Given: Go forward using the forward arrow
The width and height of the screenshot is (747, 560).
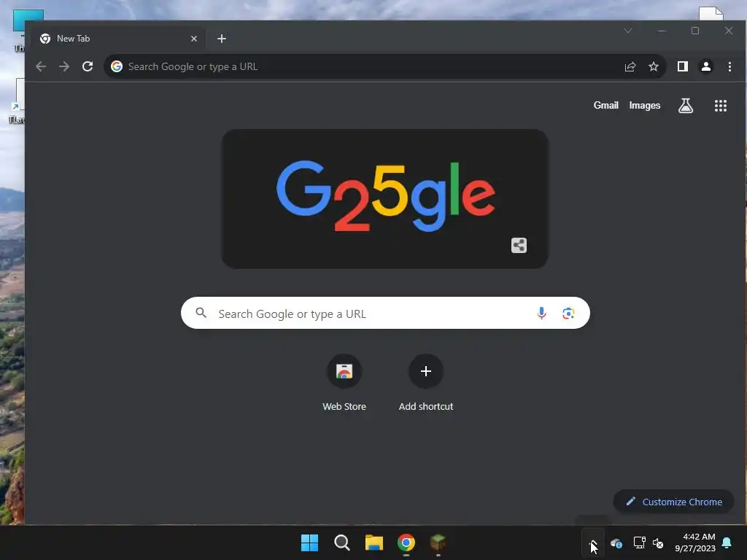Looking at the screenshot, I should [64, 66].
